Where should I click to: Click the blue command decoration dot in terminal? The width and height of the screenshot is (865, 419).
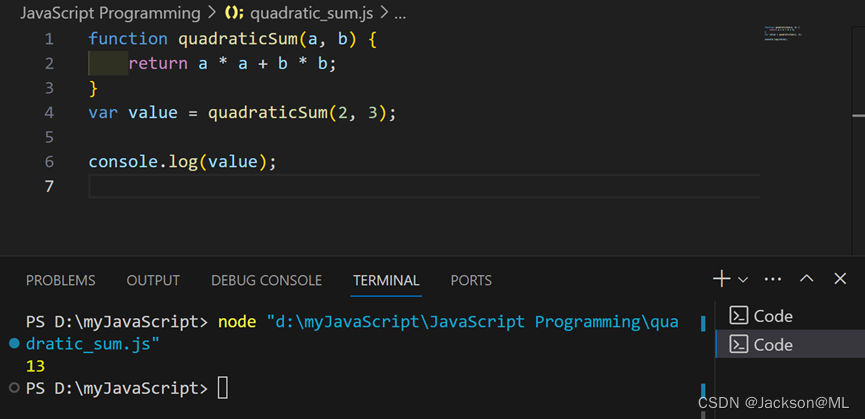tap(14, 343)
